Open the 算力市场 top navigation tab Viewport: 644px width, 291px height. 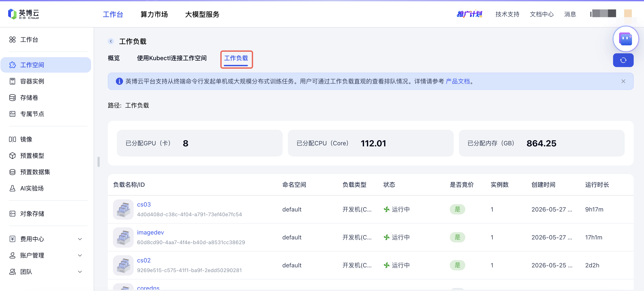click(x=154, y=14)
